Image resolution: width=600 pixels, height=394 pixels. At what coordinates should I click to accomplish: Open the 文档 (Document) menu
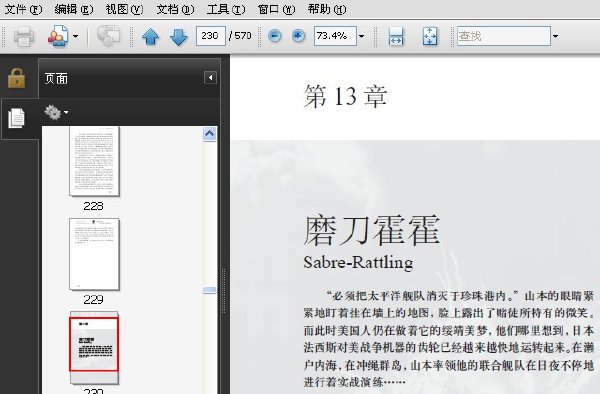(175, 9)
